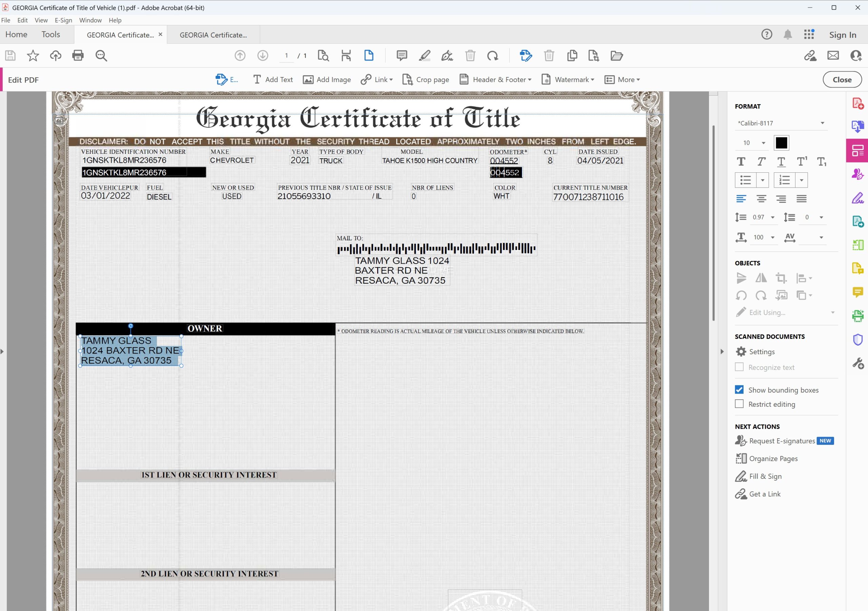
Task: Open the black font color swatch
Action: point(781,143)
